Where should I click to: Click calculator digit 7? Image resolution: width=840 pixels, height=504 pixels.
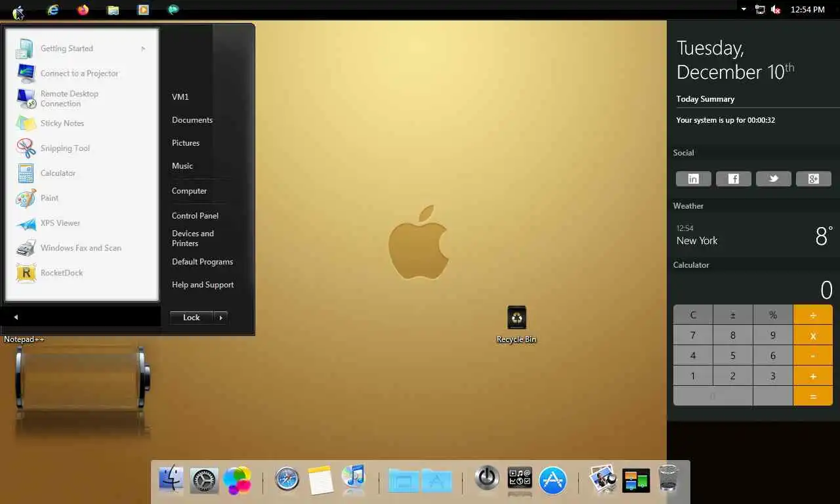[x=693, y=335]
